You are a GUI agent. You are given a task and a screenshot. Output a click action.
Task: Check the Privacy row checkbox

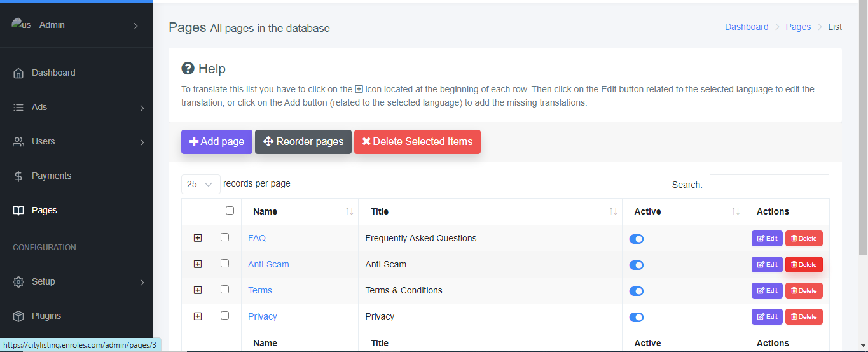tap(224, 315)
